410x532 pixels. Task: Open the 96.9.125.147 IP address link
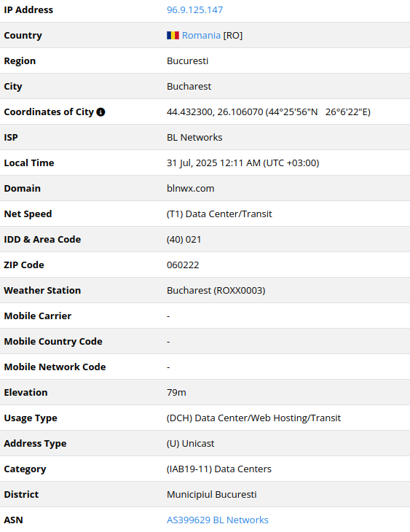point(194,10)
